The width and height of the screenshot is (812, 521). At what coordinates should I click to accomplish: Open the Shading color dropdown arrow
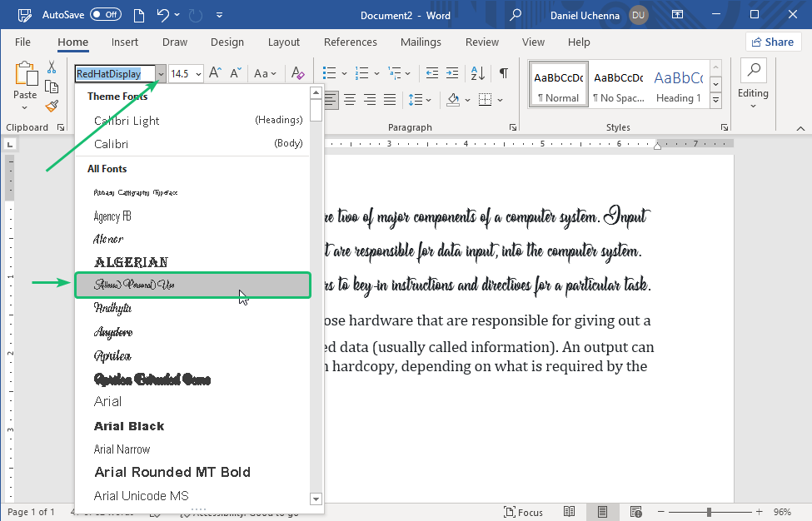click(466, 100)
